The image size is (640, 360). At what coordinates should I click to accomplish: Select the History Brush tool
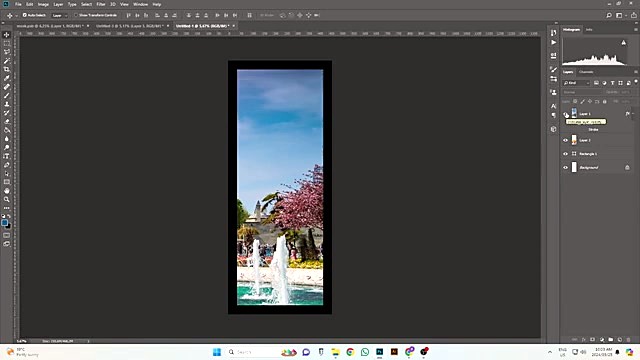(x=7, y=113)
